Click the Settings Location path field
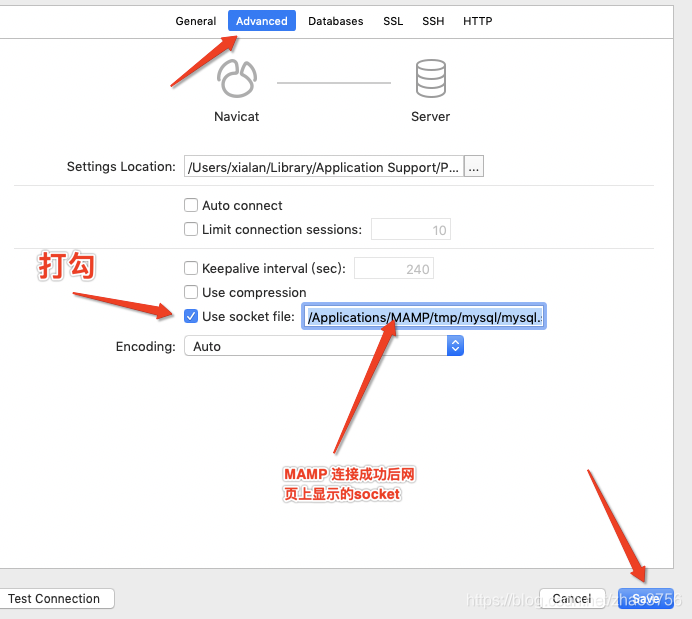Image resolution: width=692 pixels, height=619 pixels. point(324,166)
